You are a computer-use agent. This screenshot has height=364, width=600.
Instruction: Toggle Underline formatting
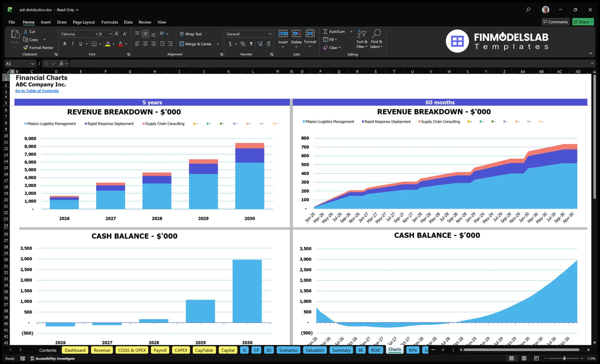click(80, 44)
